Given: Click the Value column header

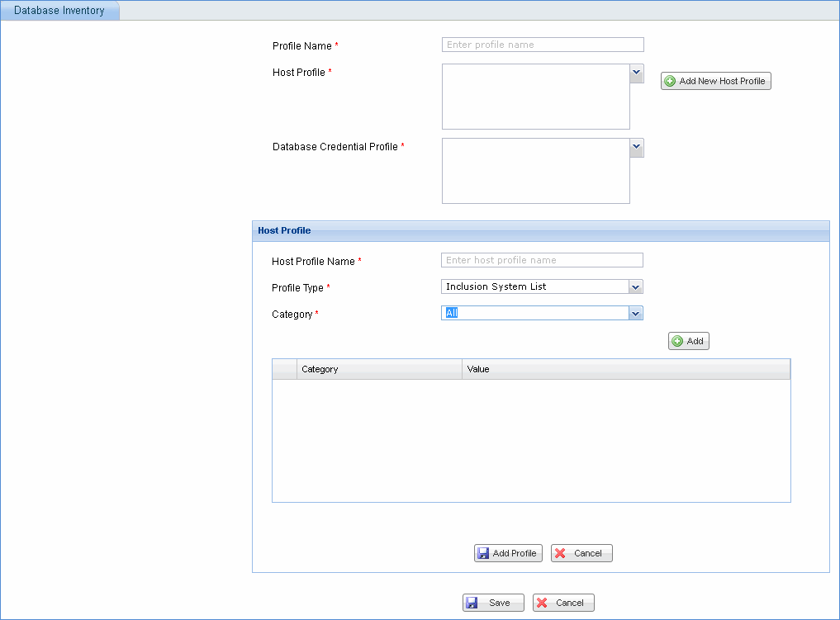Looking at the screenshot, I should [625, 369].
